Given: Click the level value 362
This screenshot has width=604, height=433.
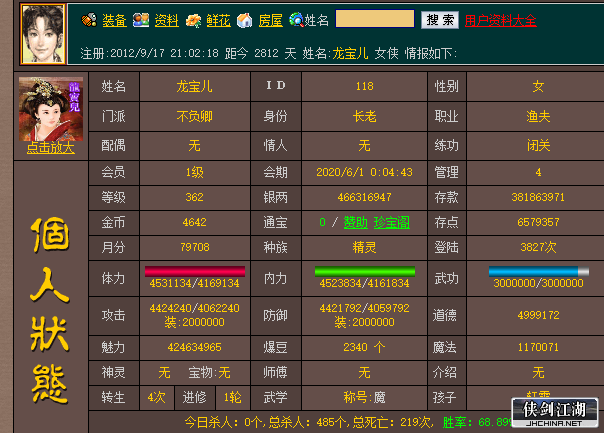Looking at the screenshot, I should pyautogui.click(x=195, y=197).
